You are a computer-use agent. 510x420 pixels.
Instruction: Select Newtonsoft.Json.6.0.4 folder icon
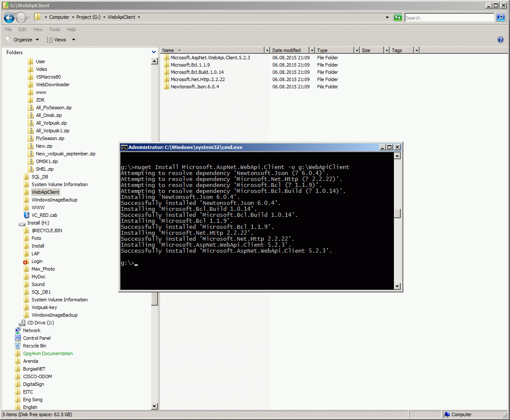pyautogui.click(x=166, y=87)
